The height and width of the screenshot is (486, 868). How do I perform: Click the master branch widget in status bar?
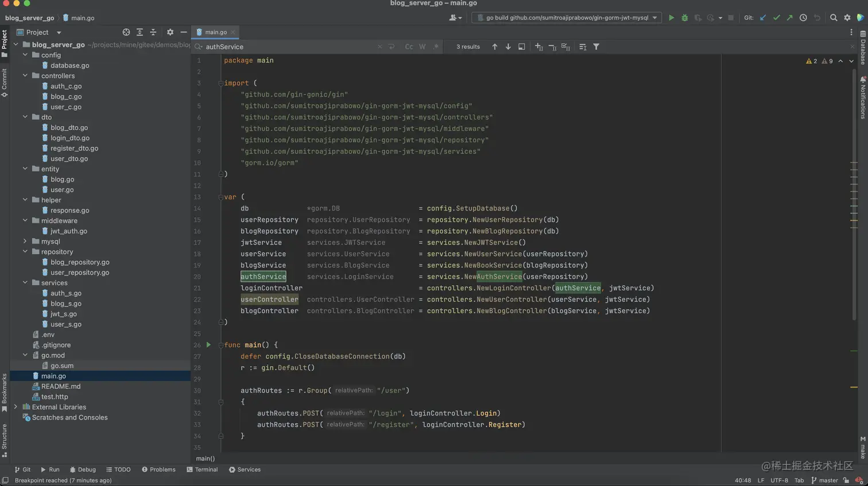824,480
